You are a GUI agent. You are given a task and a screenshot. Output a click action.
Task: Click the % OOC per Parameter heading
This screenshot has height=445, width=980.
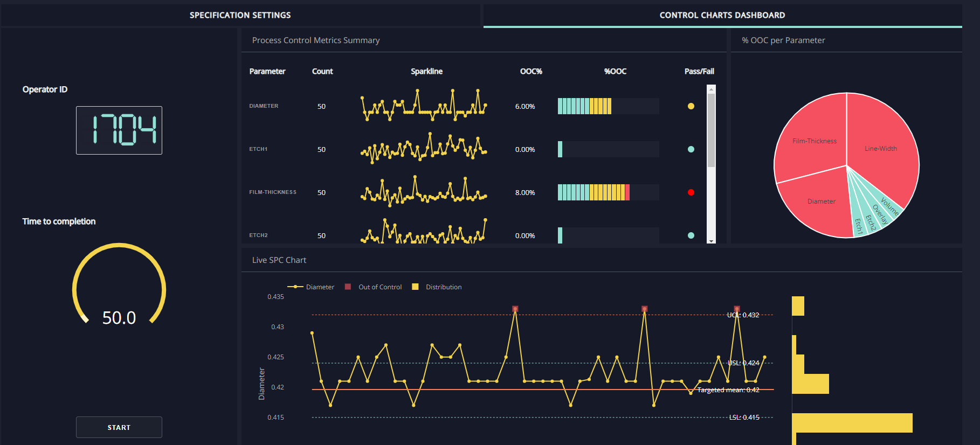point(783,40)
